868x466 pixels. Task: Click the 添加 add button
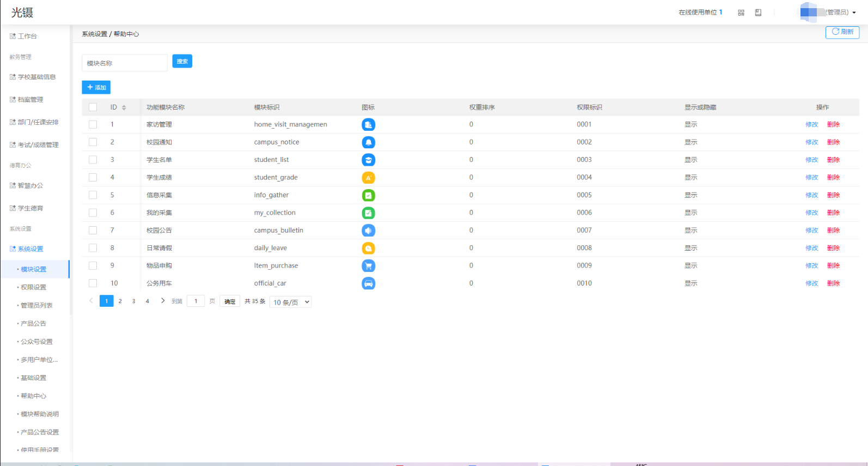[x=96, y=87]
